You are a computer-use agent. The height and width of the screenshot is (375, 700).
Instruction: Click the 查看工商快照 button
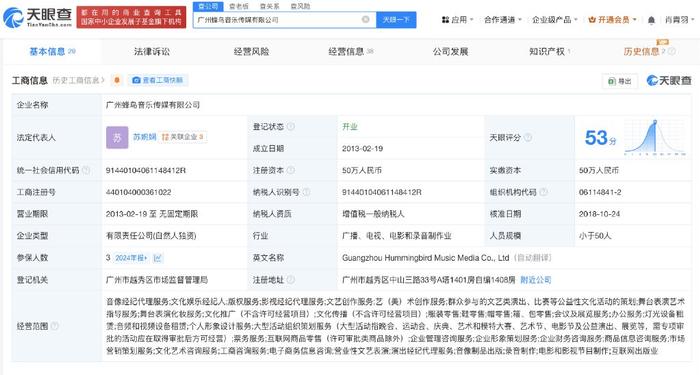(158, 80)
